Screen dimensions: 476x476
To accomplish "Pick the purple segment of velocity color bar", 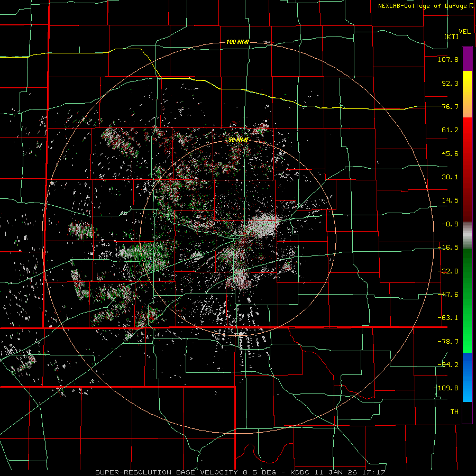I will tap(467, 59).
